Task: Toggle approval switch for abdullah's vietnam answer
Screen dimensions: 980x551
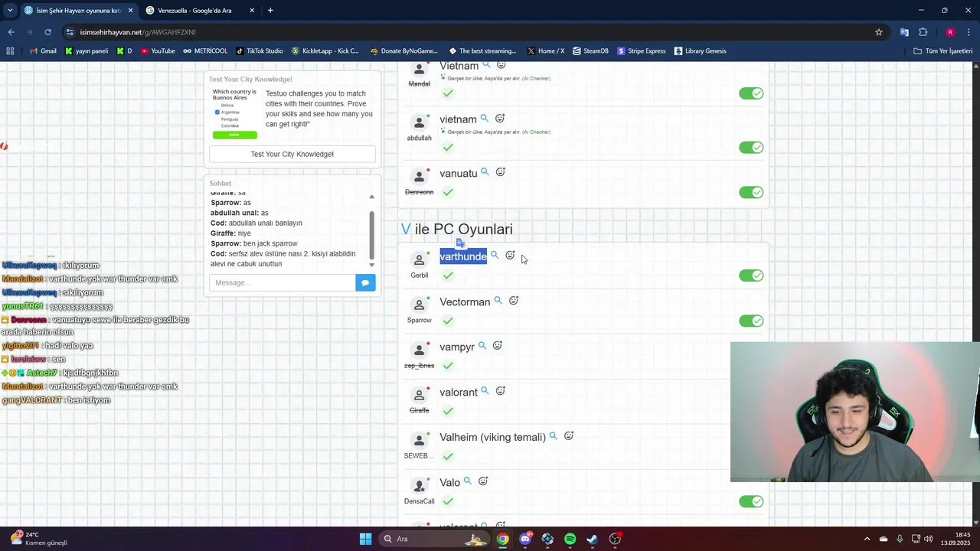Action: tap(751, 147)
